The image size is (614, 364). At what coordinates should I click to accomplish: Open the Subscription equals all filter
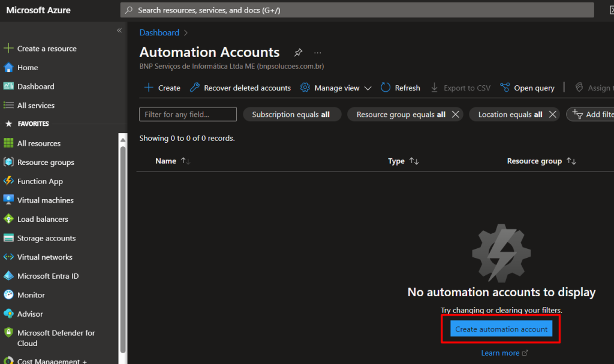click(291, 115)
